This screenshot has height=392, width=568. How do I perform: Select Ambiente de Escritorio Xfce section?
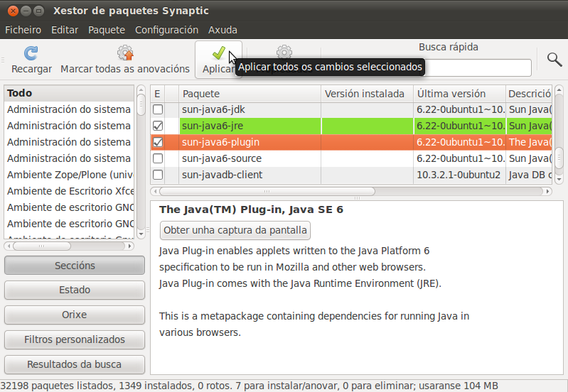pyautogui.click(x=69, y=191)
